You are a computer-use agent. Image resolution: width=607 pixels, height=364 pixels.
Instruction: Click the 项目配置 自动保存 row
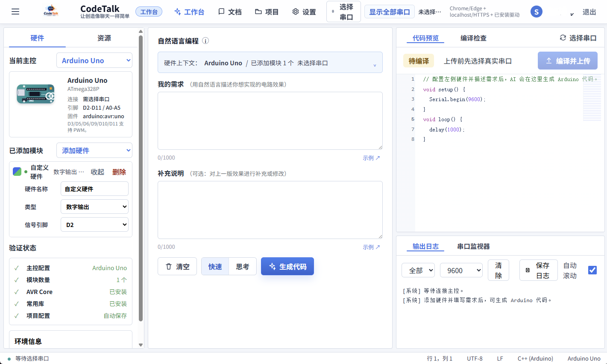70,316
